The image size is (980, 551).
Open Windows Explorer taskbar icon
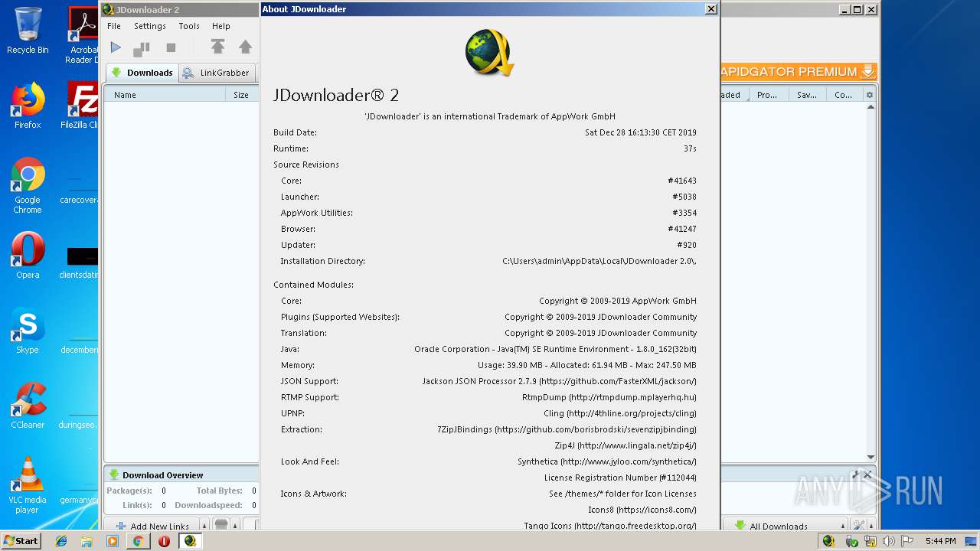click(x=87, y=541)
